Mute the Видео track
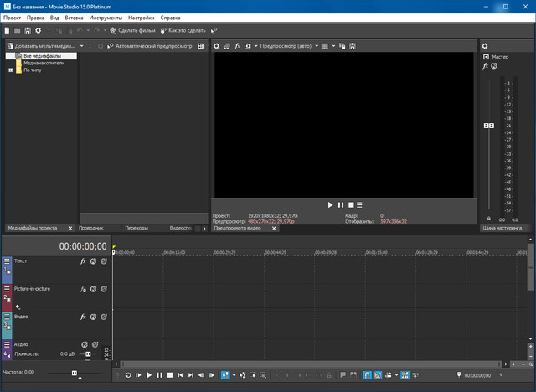Image resolution: width=536 pixels, height=392 pixels. (x=93, y=317)
